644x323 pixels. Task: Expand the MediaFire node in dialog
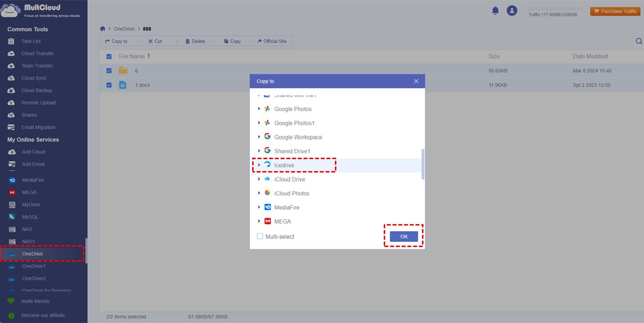coord(259,207)
